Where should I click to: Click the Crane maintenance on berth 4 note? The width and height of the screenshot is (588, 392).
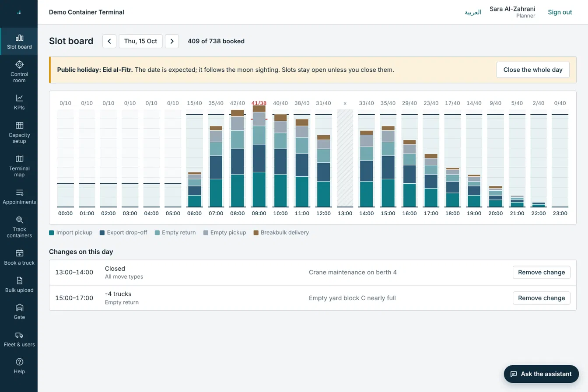click(353, 272)
